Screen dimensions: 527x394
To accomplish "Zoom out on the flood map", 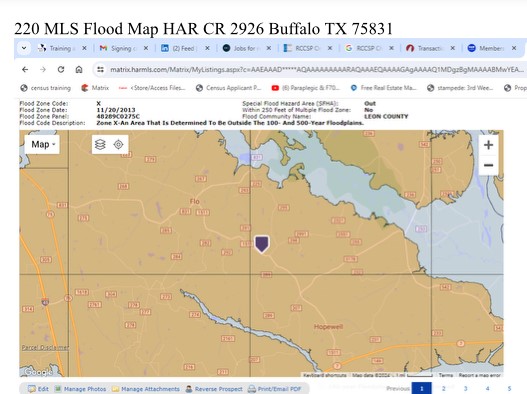I will point(488,165).
